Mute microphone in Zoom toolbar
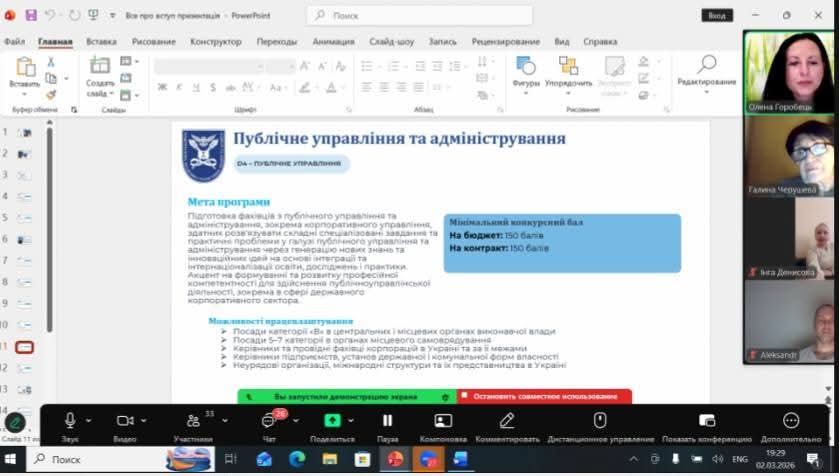The width and height of the screenshot is (839, 476). click(x=70, y=421)
